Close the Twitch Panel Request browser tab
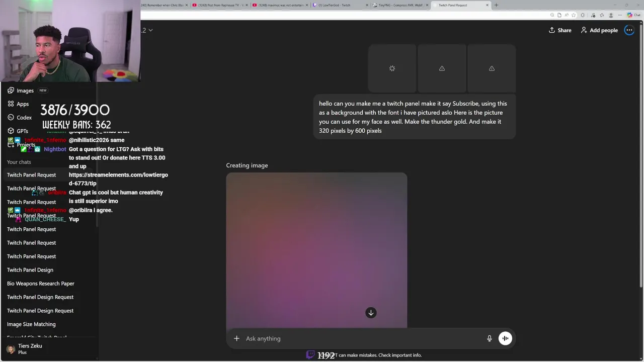The width and height of the screenshot is (644, 362). (x=487, y=5)
